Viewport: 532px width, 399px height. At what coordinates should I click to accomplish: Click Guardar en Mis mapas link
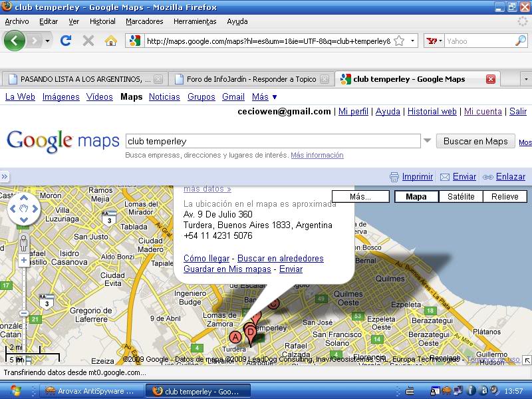pyautogui.click(x=227, y=269)
